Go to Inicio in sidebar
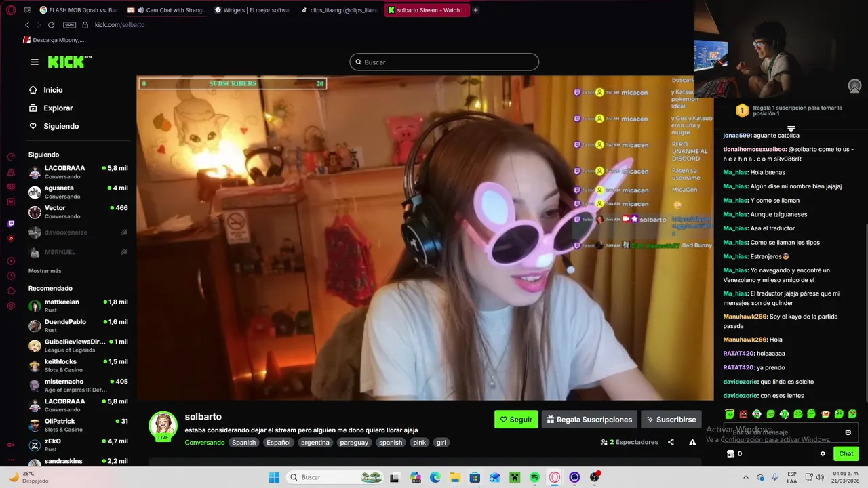 coord(45,90)
